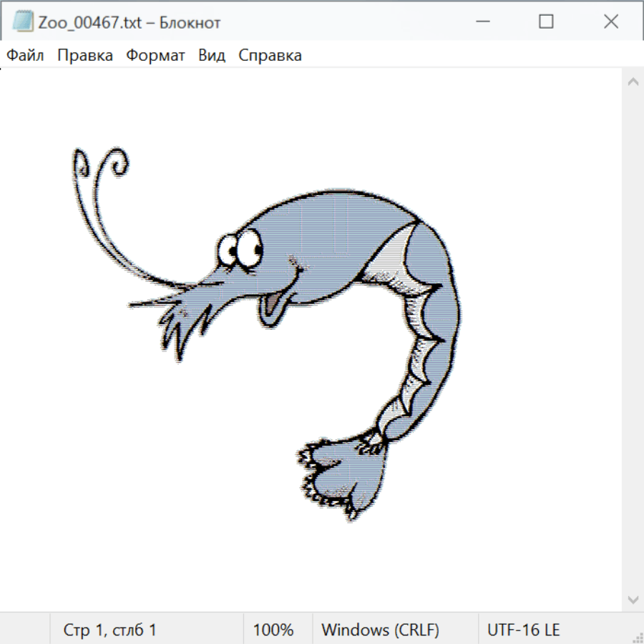Viewport: 644px width, 644px height.
Task: Open the Вид menu
Action: [x=212, y=56]
